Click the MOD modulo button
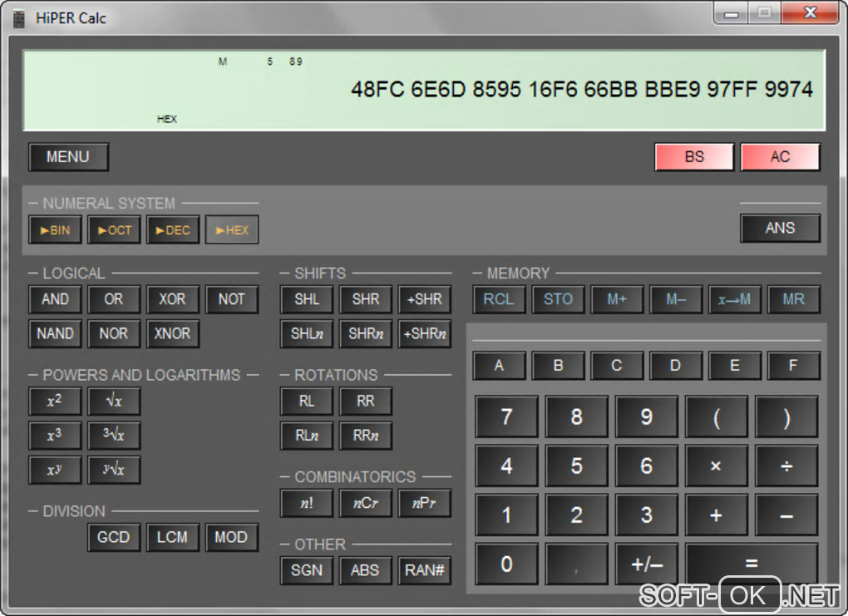The width and height of the screenshot is (848, 616). (x=232, y=537)
